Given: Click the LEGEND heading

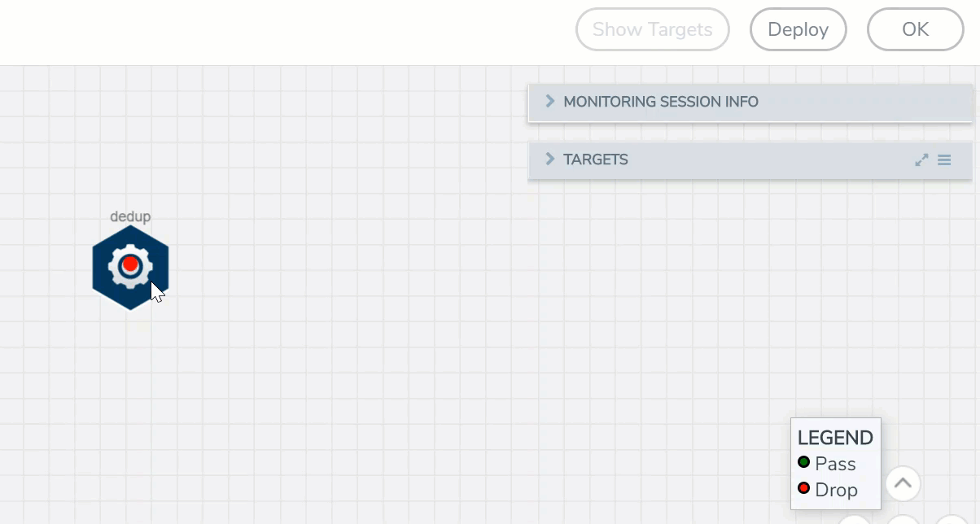Looking at the screenshot, I should 835,438.
